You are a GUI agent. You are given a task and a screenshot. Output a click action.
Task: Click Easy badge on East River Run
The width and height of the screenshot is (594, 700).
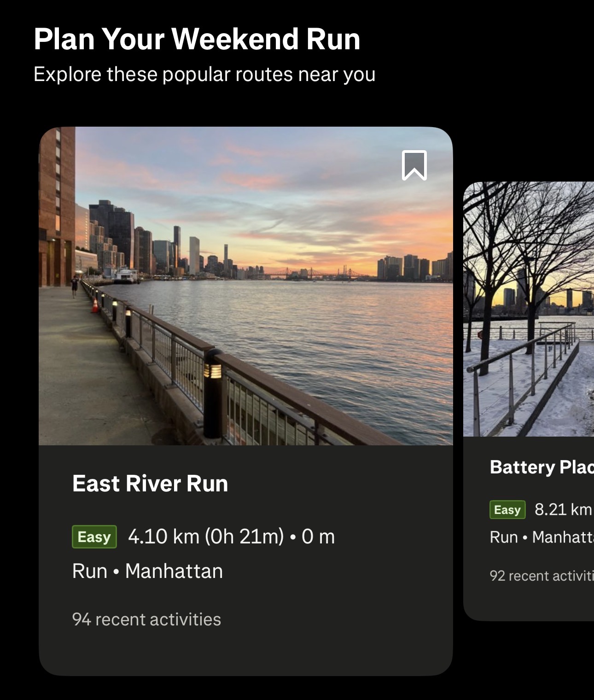coord(94,537)
